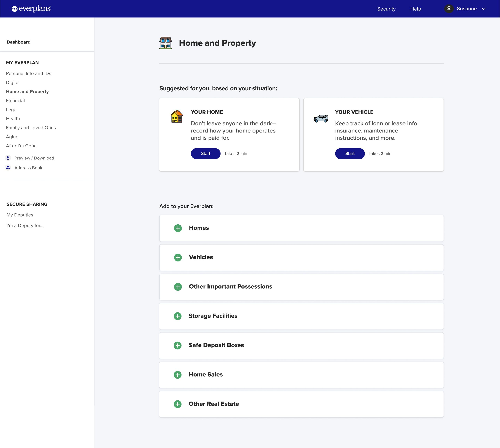Start the Your Home suggestion

tap(205, 154)
